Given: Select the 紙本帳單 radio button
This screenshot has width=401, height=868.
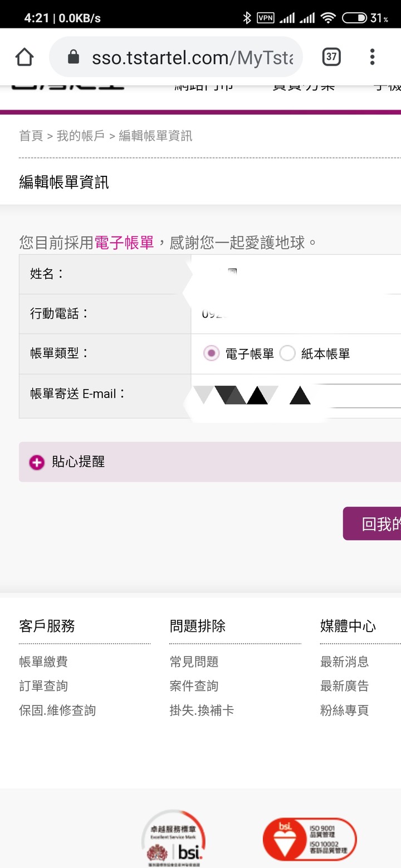Looking at the screenshot, I should pyautogui.click(x=287, y=353).
